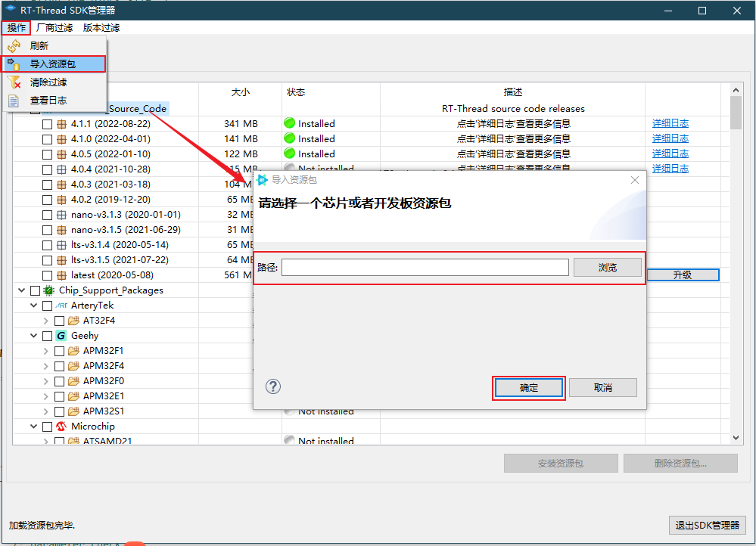Expand the AT32F4 tree node

46,321
